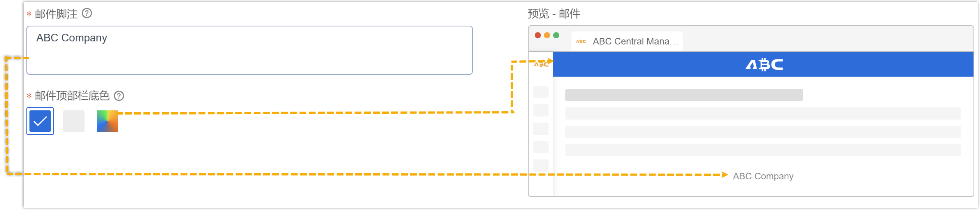980x210 pixels.
Task: Click the dark grey title placeholder bar
Action: point(684,95)
